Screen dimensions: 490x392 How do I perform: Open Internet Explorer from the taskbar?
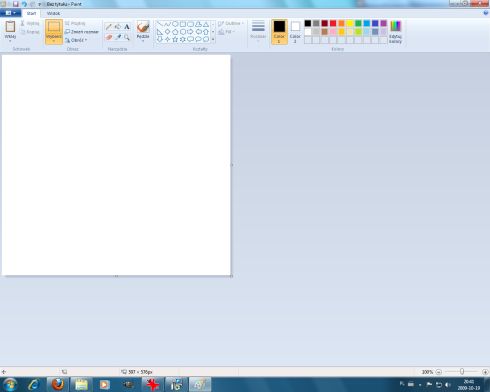34,385
